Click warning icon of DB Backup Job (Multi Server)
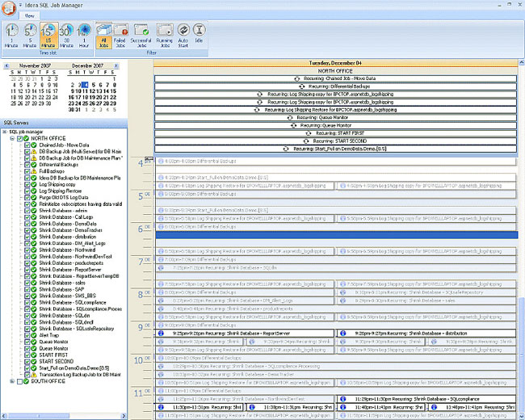This screenshot has width=525, height=420. (33, 151)
